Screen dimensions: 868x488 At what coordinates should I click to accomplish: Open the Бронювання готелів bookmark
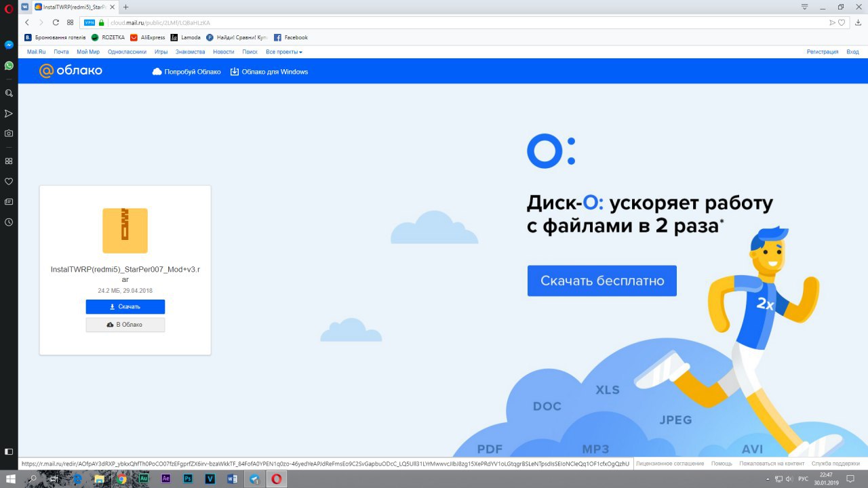pos(55,37)
